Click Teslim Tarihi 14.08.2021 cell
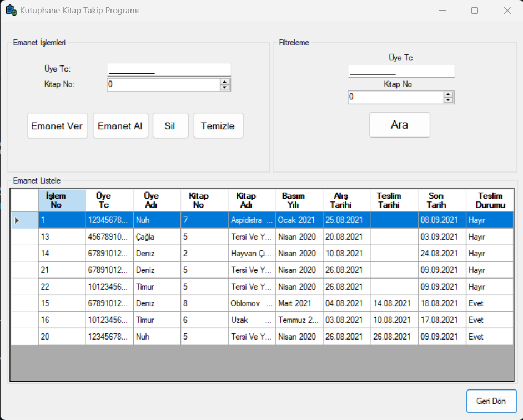 [395, 303]
